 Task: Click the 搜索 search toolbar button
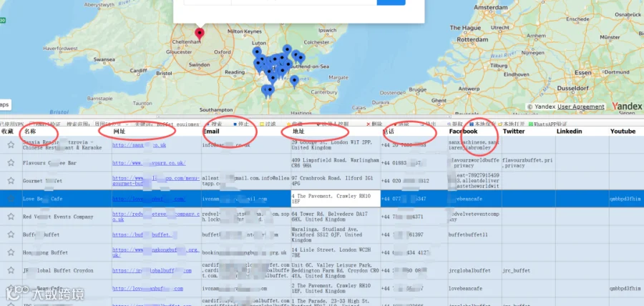coord(213,124)
